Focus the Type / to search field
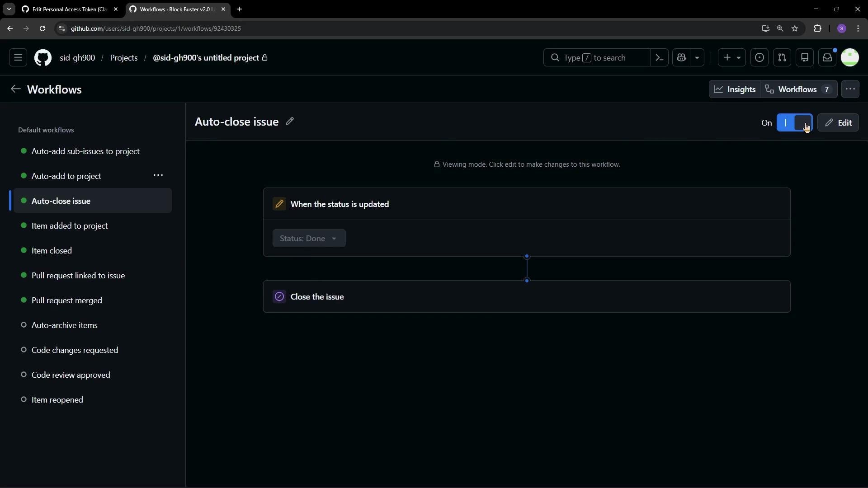The image size is (868, 488). coord(597,58)
